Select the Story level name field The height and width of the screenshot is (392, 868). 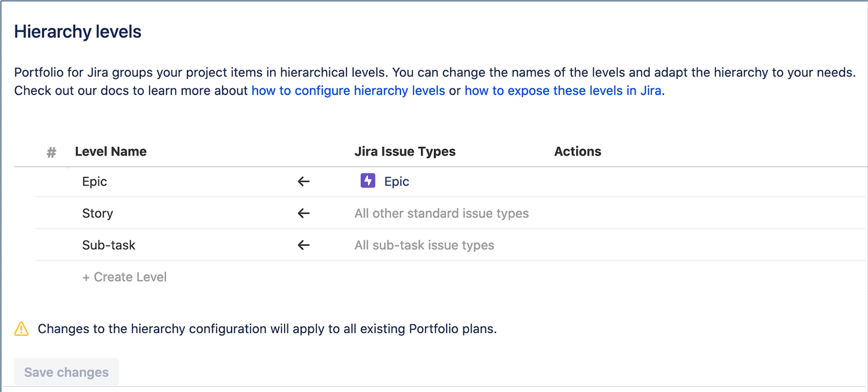98,214
